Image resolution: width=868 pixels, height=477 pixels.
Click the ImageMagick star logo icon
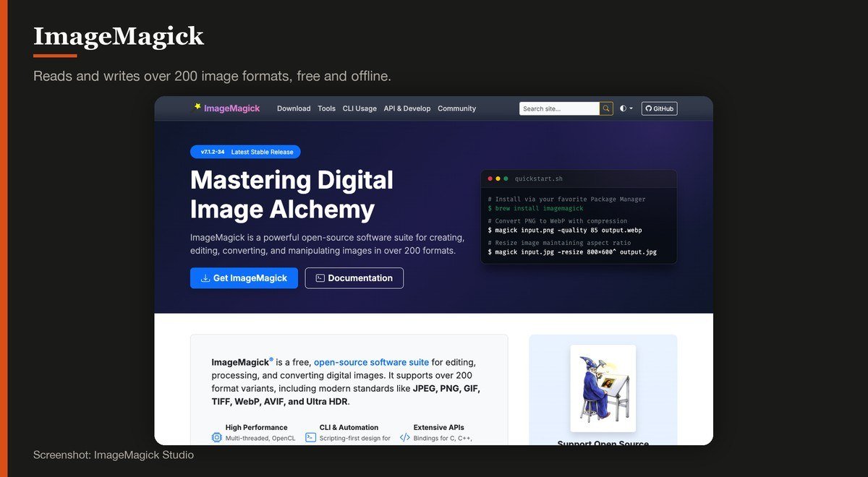197,107
